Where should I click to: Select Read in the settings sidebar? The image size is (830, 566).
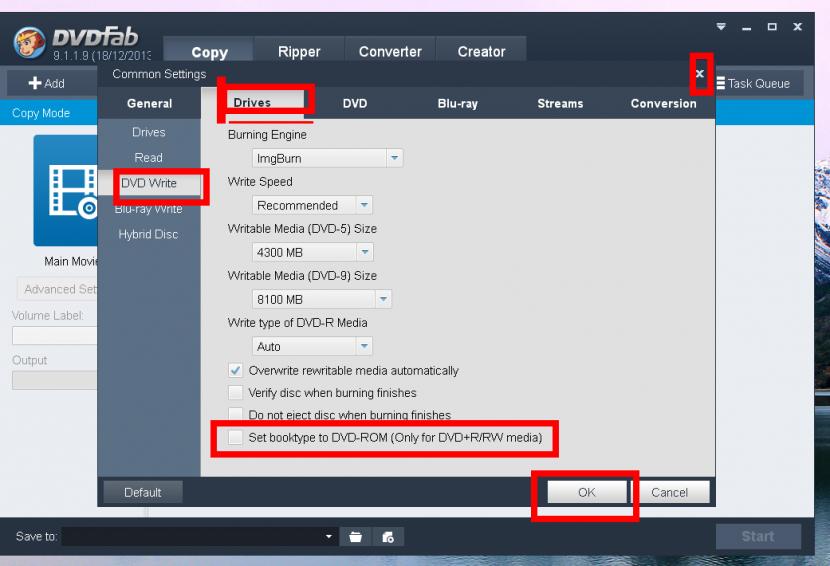pos(149,158)
